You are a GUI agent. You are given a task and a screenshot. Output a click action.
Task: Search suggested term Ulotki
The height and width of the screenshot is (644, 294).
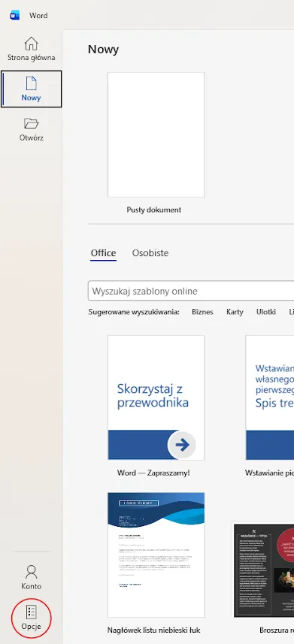tap(265, 312)
